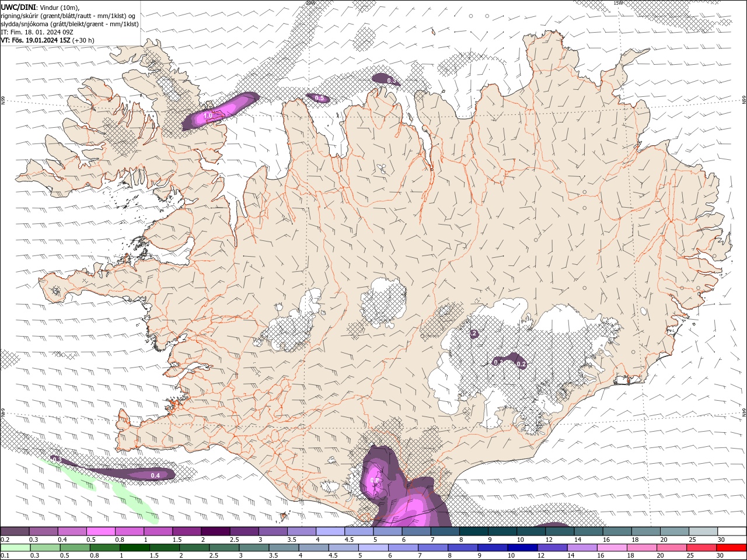Viewport: 747px width, 560px height.
Task: Click the 'VT: Fös. 19.01.2024 15Z' valid time
Action: (x=35, y=40)
